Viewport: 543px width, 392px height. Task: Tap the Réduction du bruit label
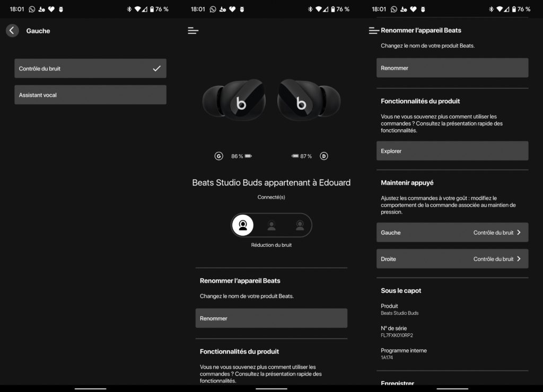(271, 245)
